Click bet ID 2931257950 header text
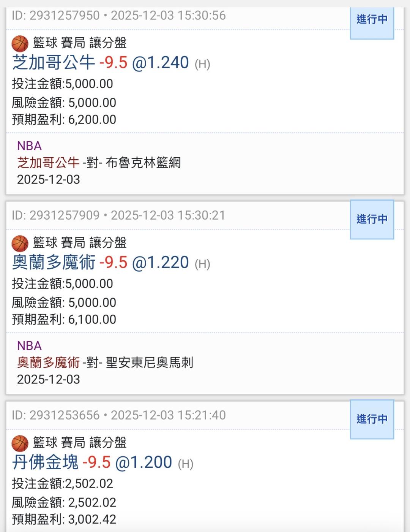410x532 pixels. pyautogui.click(x=118, y=16)
